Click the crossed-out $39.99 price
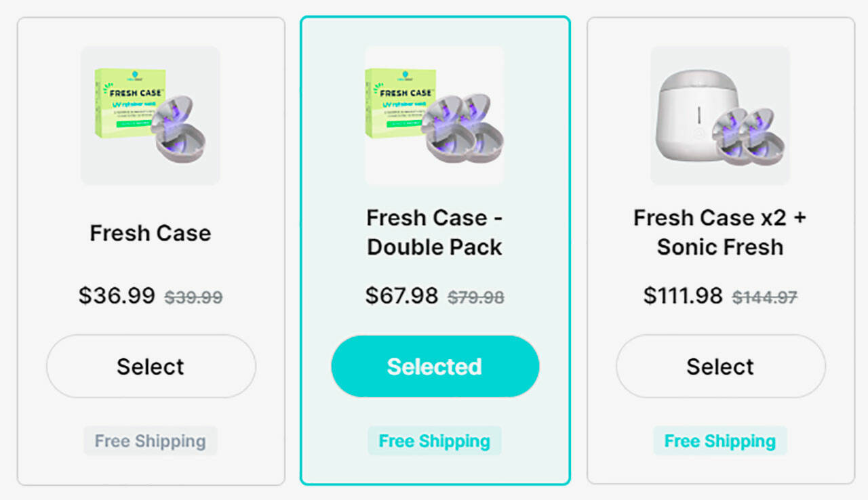The height and width of the screenshot is (500, 868). [193, 297]
